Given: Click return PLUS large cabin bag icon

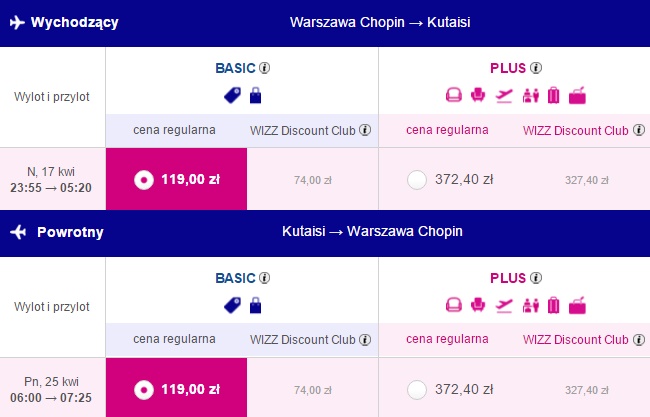Looking at the screenshot, I should coord(577,305).
